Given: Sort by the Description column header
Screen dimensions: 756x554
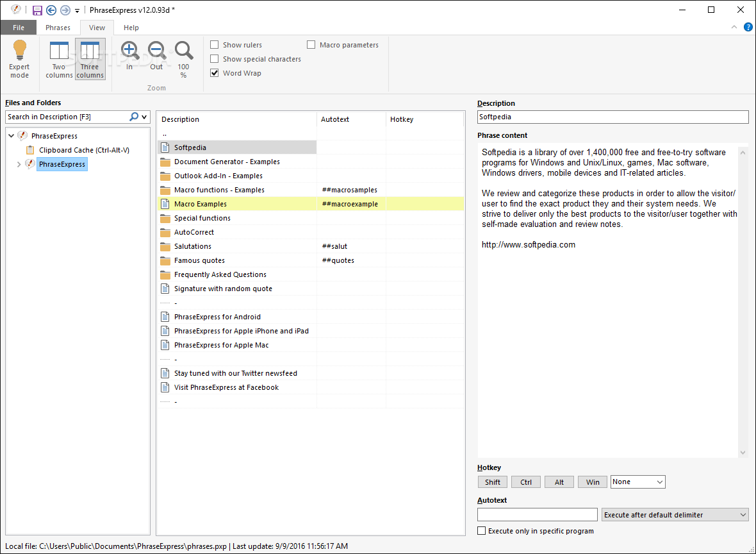Looking at the screenshot, I should coord(237,119).
